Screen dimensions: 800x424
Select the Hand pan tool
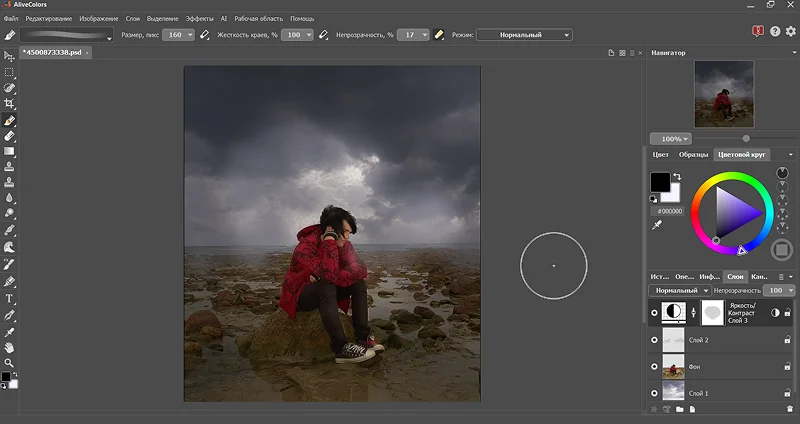(9, 347)
